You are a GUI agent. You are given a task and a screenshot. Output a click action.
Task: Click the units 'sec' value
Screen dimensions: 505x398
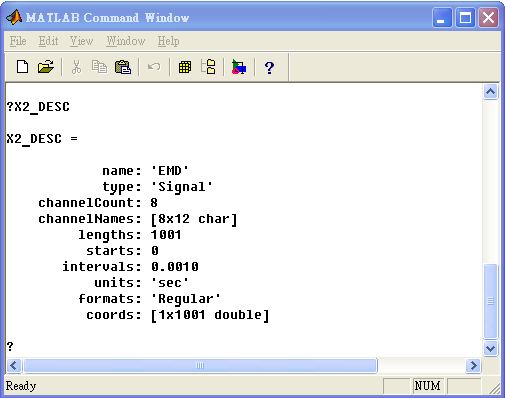pos(170,283)
